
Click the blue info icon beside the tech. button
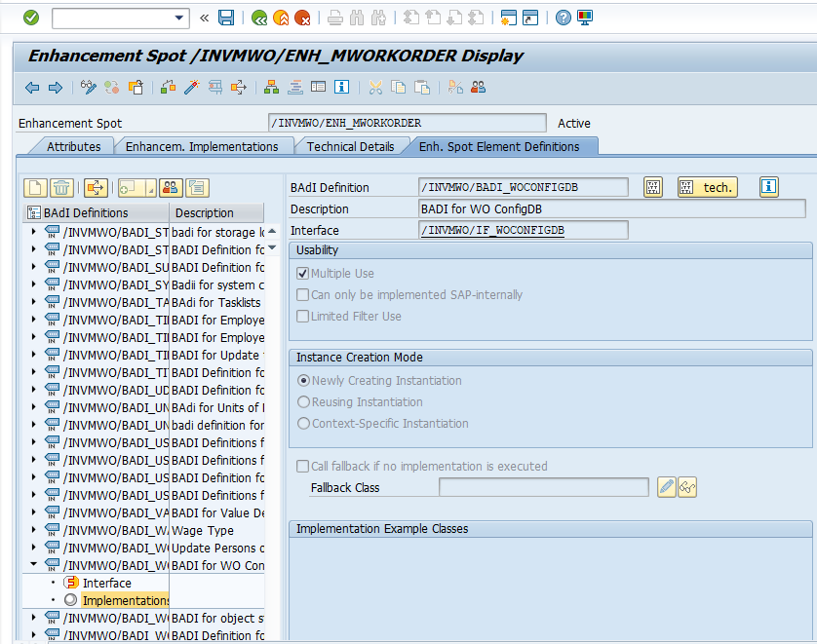pyautogui.click(x=769, y=187)
